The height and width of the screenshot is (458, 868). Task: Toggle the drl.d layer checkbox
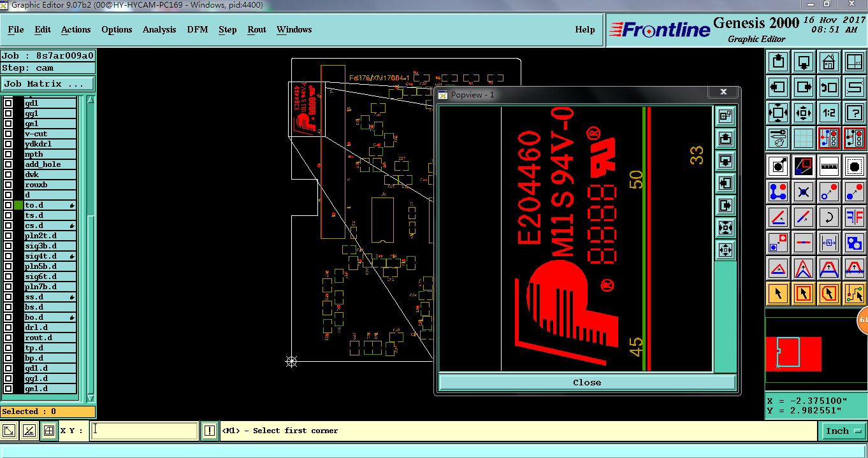pos(8,327)
